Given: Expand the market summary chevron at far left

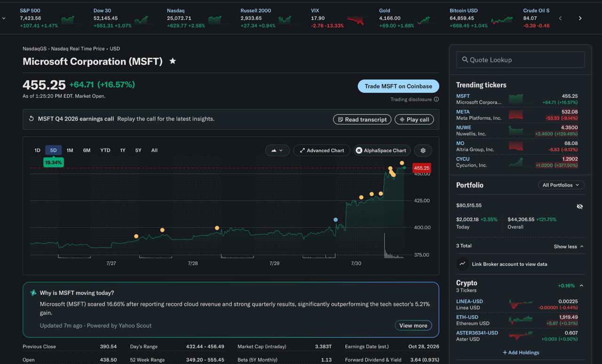Looking at the screenshot, I should (x=4, y=18).
